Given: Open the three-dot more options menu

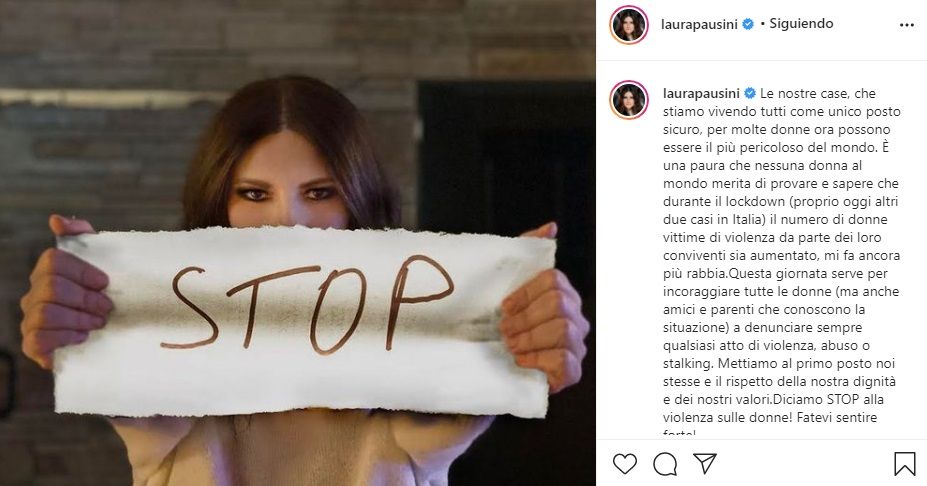Looking at the screenshot, I should [906, 25].
